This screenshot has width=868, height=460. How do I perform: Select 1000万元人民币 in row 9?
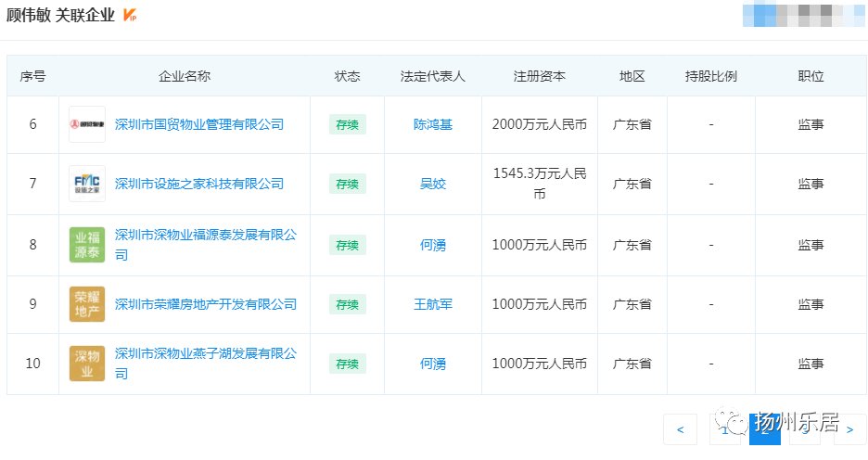[x=539, y=304]
